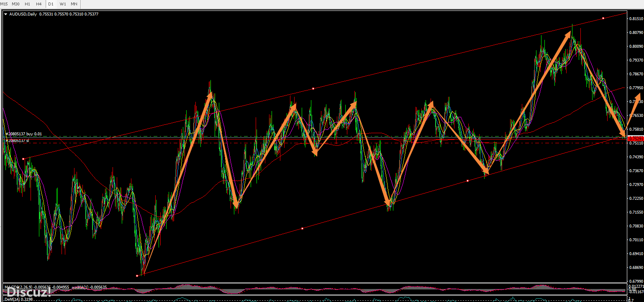Click the AUDUSD,Daily chart title text

tap(23, 14)
